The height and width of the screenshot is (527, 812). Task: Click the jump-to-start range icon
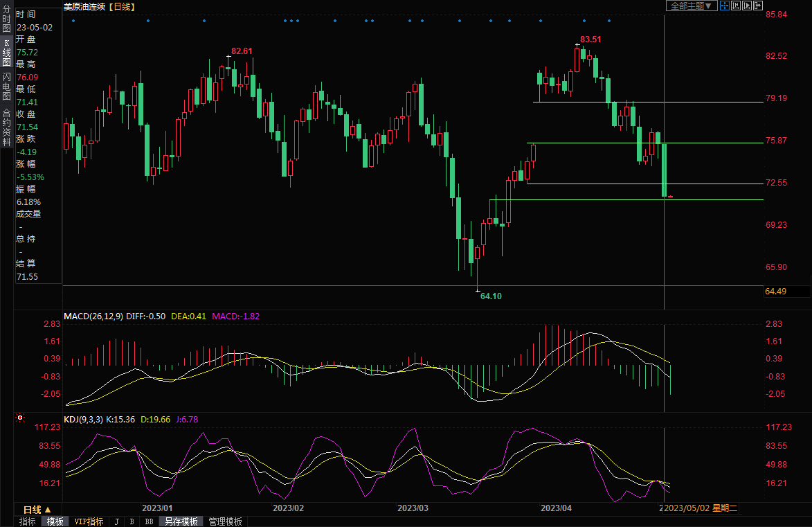click(735, 6)
